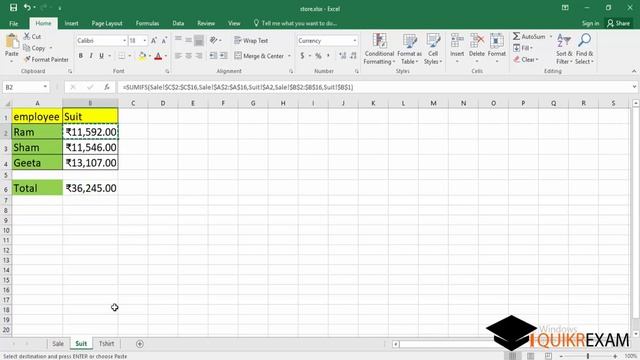
Task: Add a new sheet with plus button
Action: 140,344
